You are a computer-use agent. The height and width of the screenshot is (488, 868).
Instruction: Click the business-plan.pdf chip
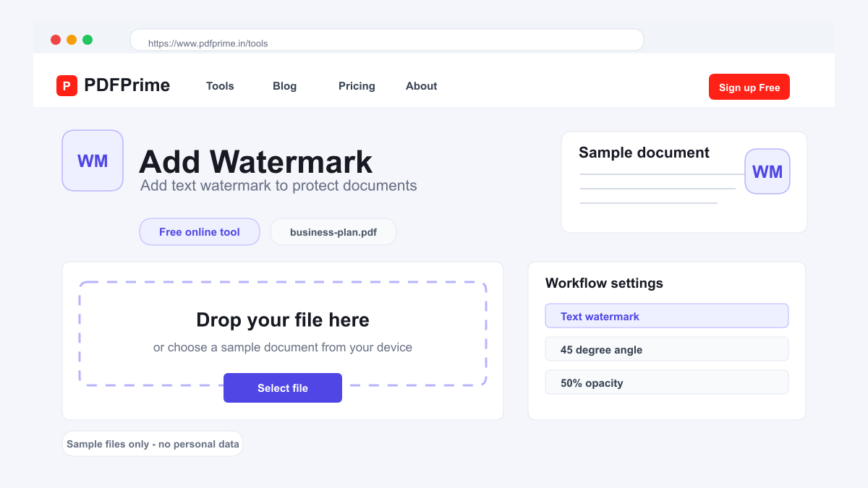pyautogui.click(x=333, y=232)
